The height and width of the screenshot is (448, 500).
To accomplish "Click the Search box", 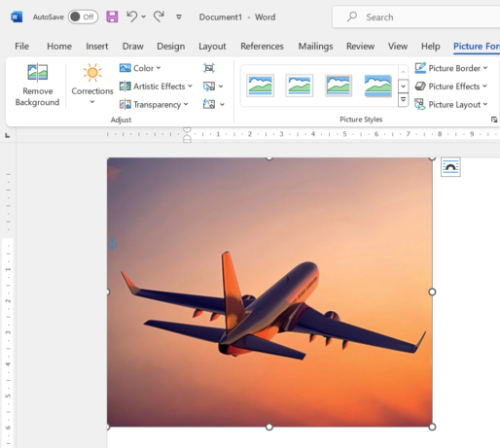I will point(416,17).
